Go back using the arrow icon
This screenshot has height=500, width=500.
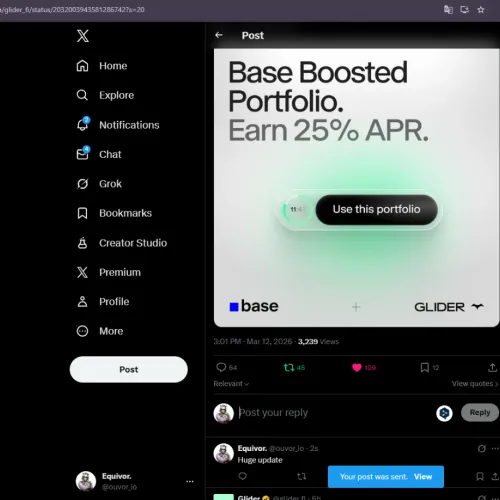point(219,35)
